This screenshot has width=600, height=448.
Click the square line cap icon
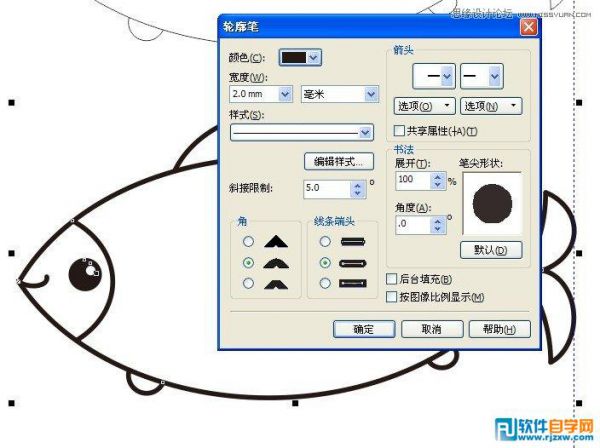tap(353, 283)
